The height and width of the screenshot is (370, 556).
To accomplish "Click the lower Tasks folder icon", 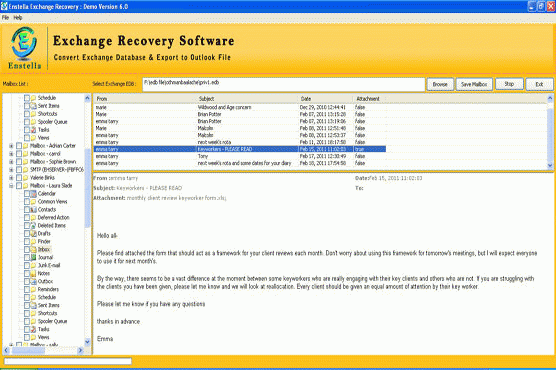I will 33,329.
